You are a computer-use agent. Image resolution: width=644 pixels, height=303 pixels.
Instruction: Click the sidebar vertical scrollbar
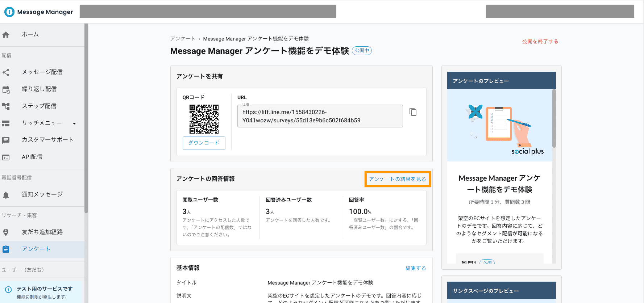pyautogui.click(x=86, y=118)
